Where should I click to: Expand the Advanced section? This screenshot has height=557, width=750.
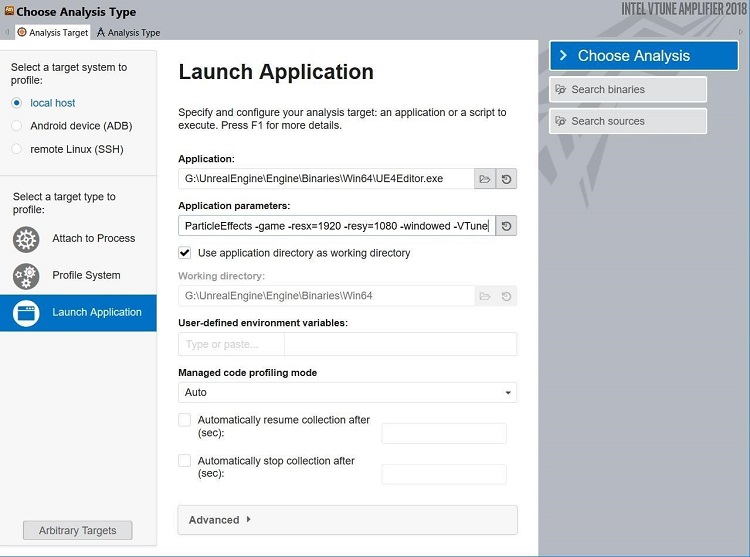pos(347,520)
